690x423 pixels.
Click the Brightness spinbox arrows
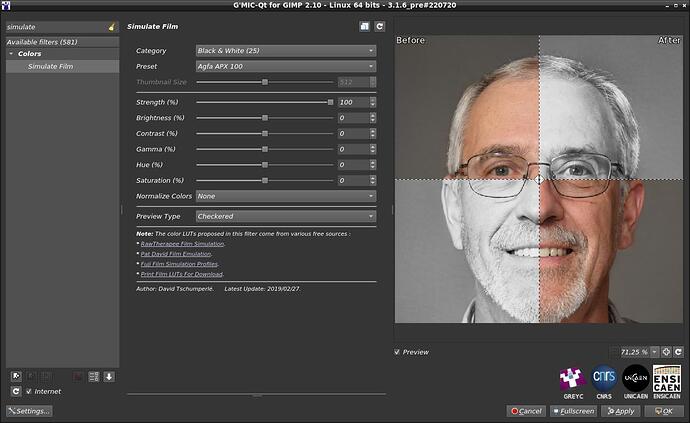coord(373,118)
